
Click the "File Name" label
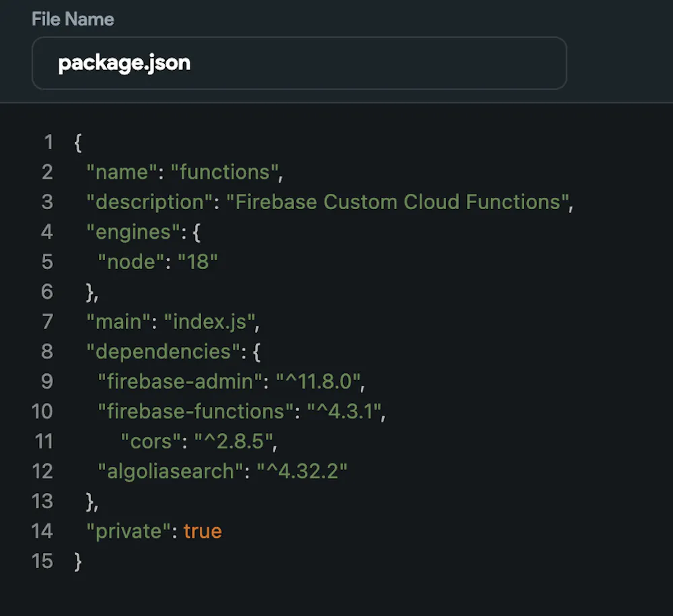[73, 20]
